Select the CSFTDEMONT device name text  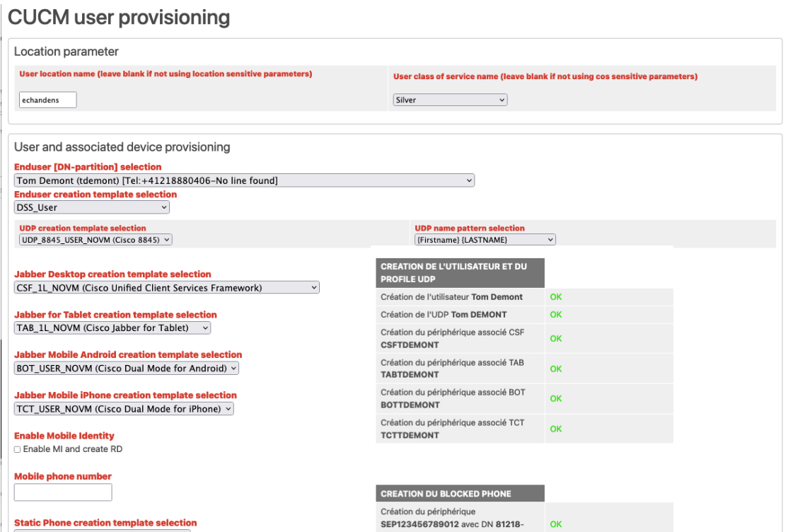410,345
